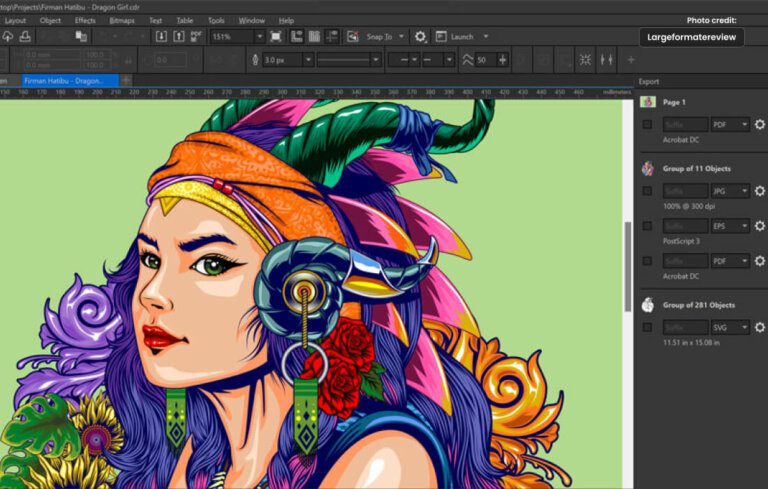This screenshot has width=768, height=489.
Task: Click the Publish to PDF icon
Action: coord(196,36)
